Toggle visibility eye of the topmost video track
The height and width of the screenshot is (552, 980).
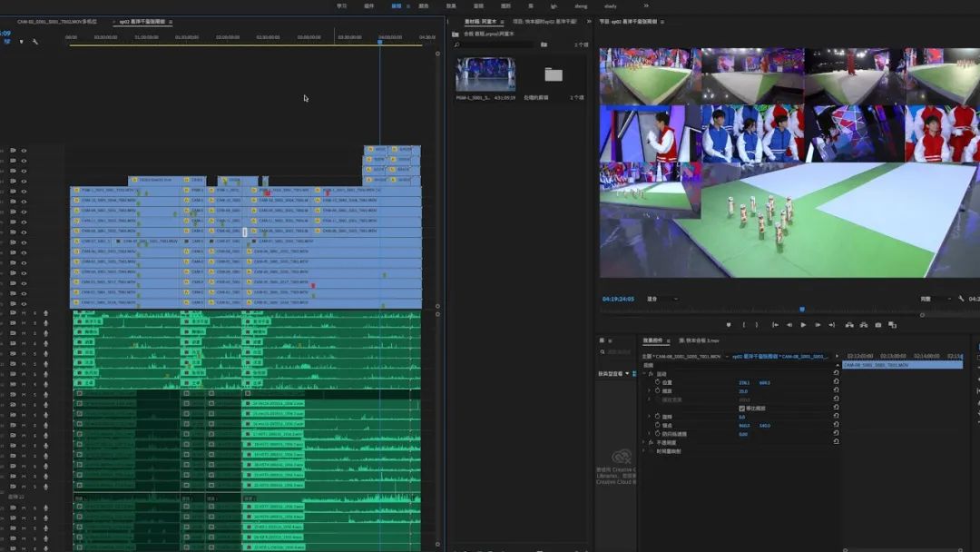(24, 151)
